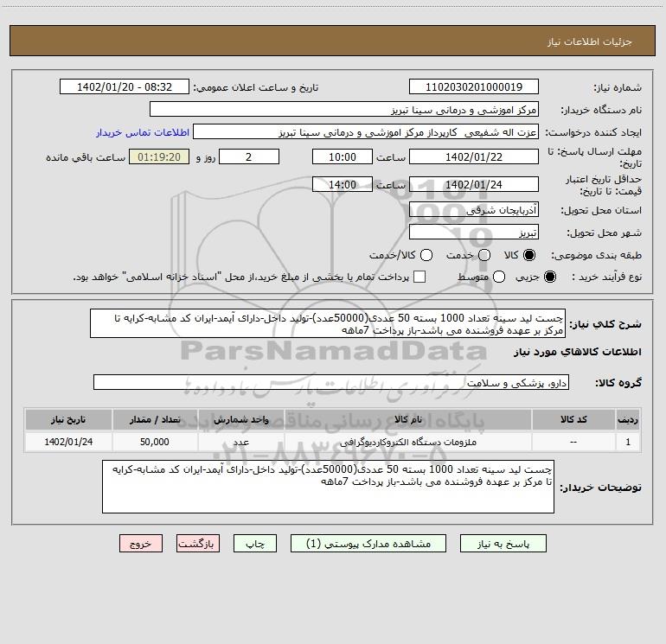Click the استان محل تحویل field آذربایجان شرقی

[474, 209]
